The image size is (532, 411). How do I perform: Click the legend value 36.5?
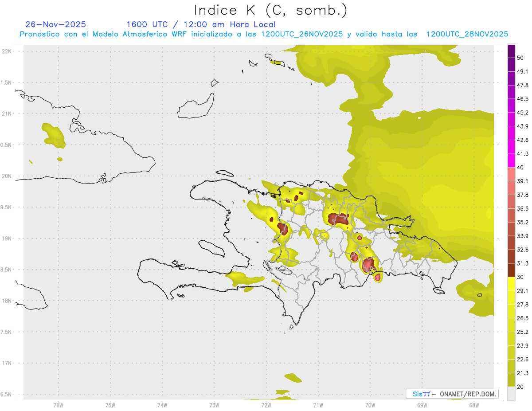523,208
